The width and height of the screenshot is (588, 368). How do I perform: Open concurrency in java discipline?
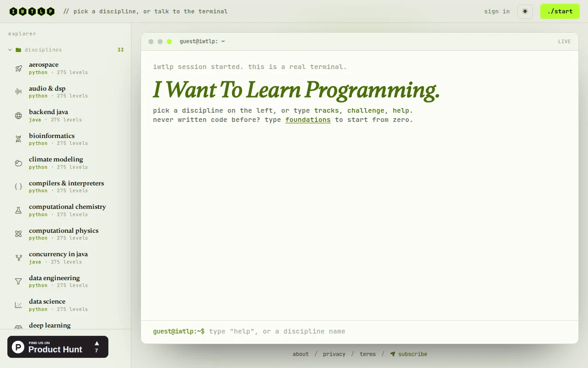[65, 258]
